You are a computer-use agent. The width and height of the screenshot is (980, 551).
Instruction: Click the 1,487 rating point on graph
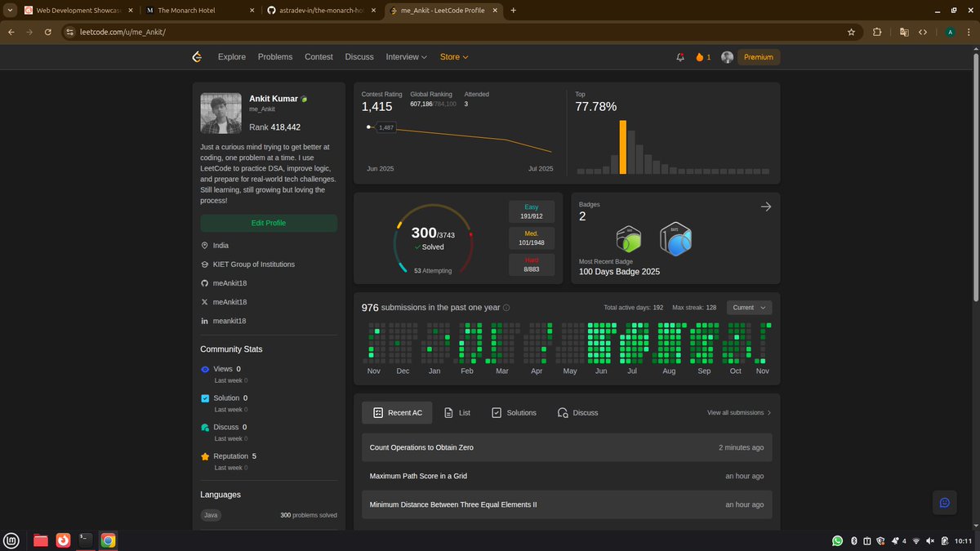pos(370,127)
